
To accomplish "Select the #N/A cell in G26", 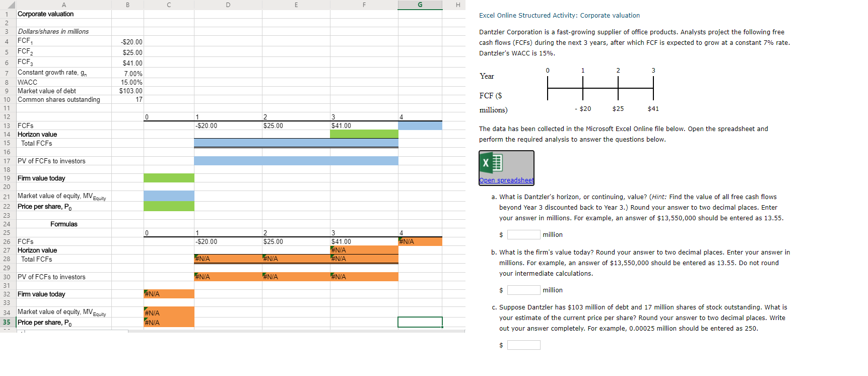I will coord(420,241).
